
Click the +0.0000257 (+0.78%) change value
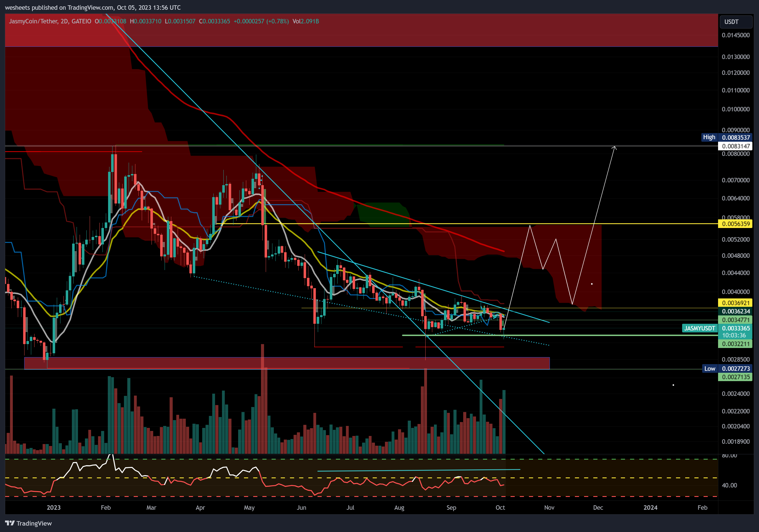pyautogui.click(x=261, y=21)
